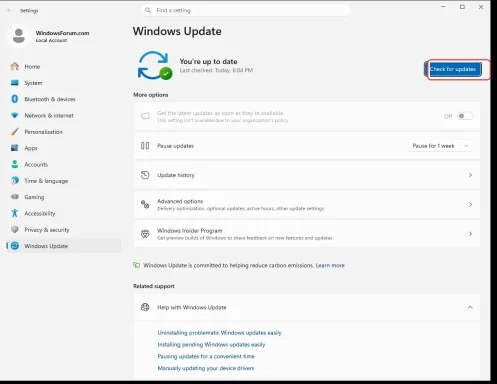Image resolution: width=497 pixels, height=384 pixels.
Task: Select Time & language label
Action: pyautogui.click(x=46, y=181)
